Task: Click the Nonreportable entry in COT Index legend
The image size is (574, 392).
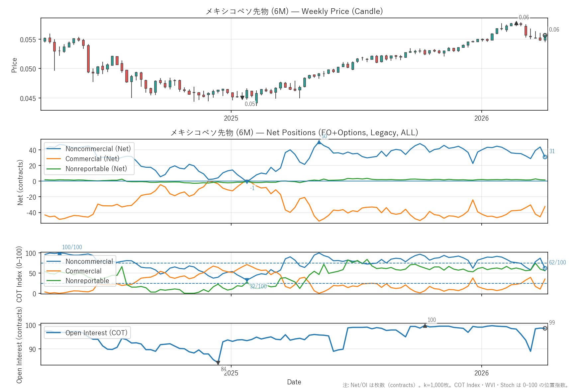Action: coord(87,281)
